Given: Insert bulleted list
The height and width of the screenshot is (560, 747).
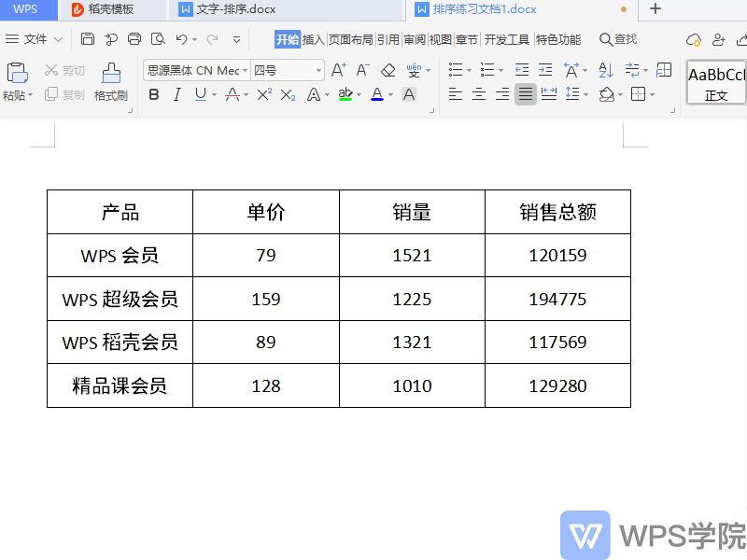Looking at the screenshot, I should (456, 71).
